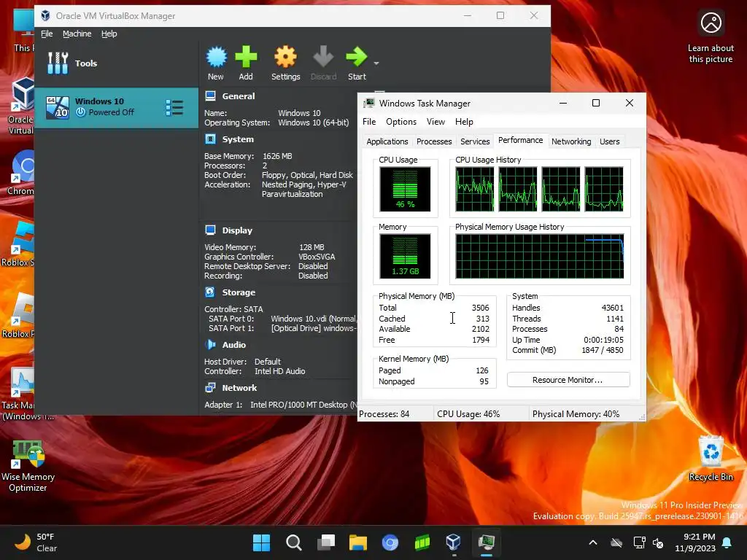Start the VM with green arrow icon
Viewport: 747px width, 560px height.
[356, 57]
